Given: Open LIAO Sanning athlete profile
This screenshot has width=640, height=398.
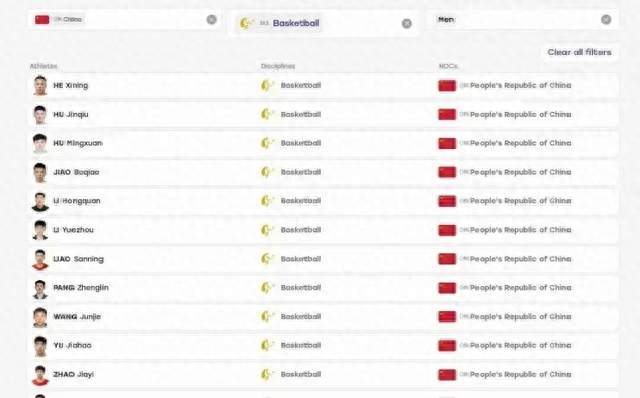Looking at the screenshot, I should [x=78, y=259].
